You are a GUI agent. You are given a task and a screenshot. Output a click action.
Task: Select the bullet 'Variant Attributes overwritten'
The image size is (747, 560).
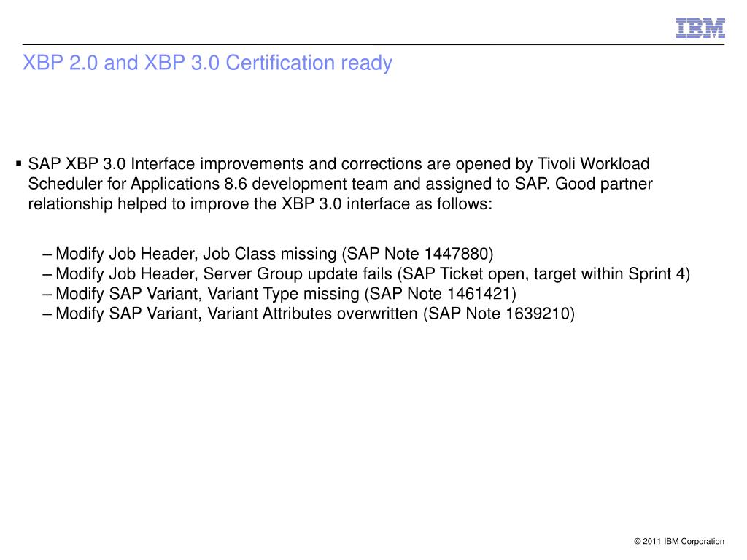309,314
